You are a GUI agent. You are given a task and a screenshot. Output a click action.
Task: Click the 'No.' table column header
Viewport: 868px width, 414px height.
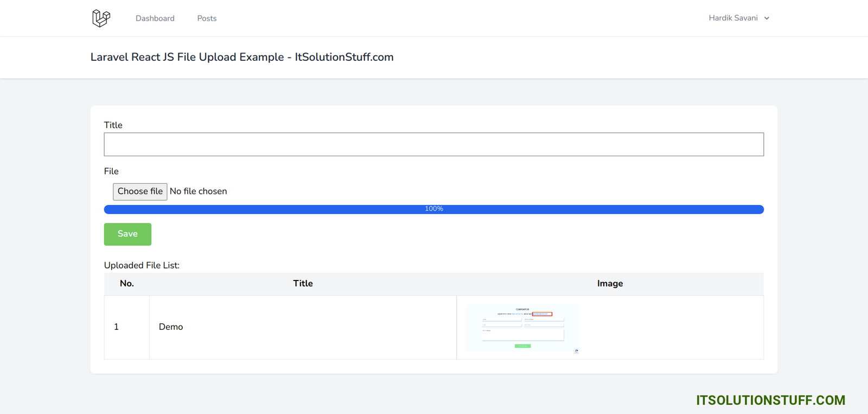127,284
